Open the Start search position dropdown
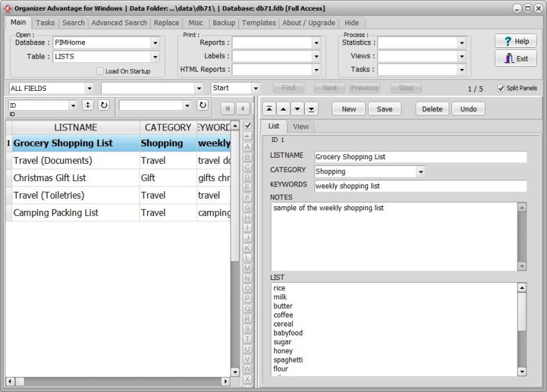Viewport: 547px width, 392px height. coord(256,88)
